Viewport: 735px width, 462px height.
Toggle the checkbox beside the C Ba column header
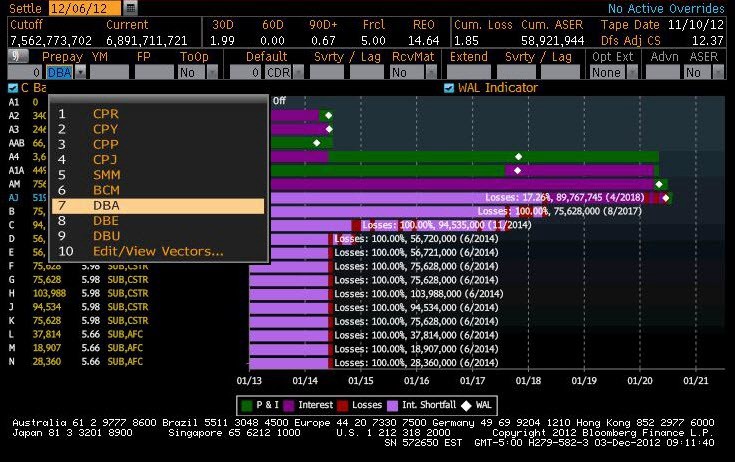pos(12,88)
